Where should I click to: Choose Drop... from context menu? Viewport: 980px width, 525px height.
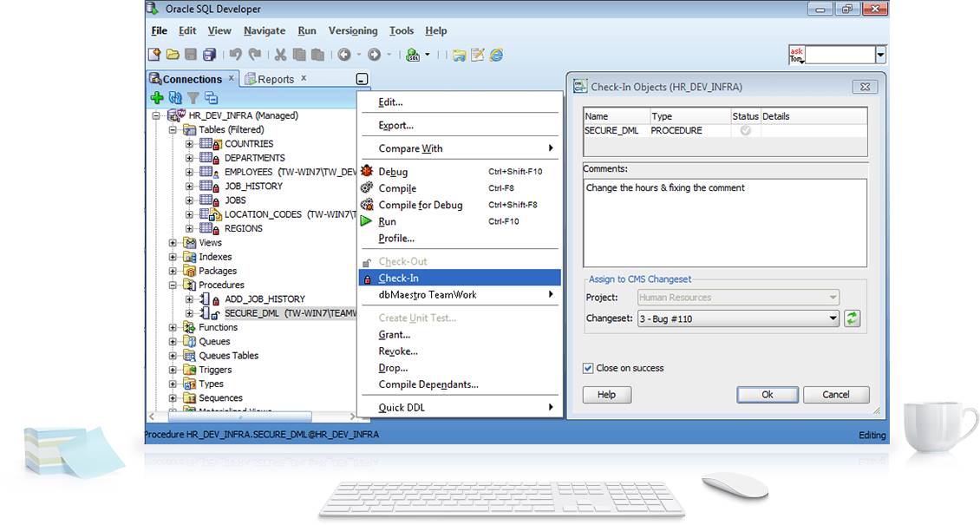coord(460,368)
